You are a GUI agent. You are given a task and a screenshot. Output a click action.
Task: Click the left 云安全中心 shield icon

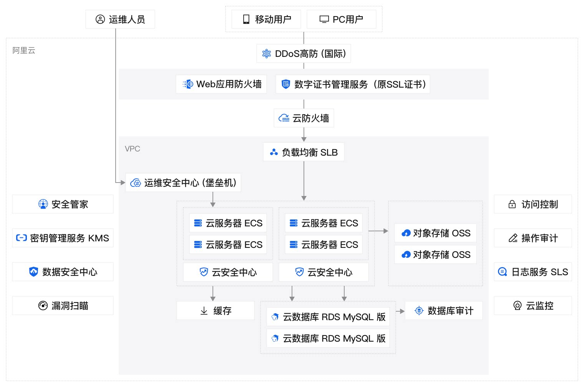tap(204, 272)
